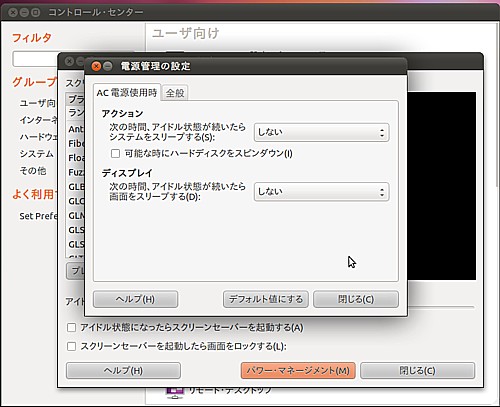Viewport: 500px width, 407px height.
Task: Open ヘルプ(H) in the power management dialog
Action: click(135, 299)
